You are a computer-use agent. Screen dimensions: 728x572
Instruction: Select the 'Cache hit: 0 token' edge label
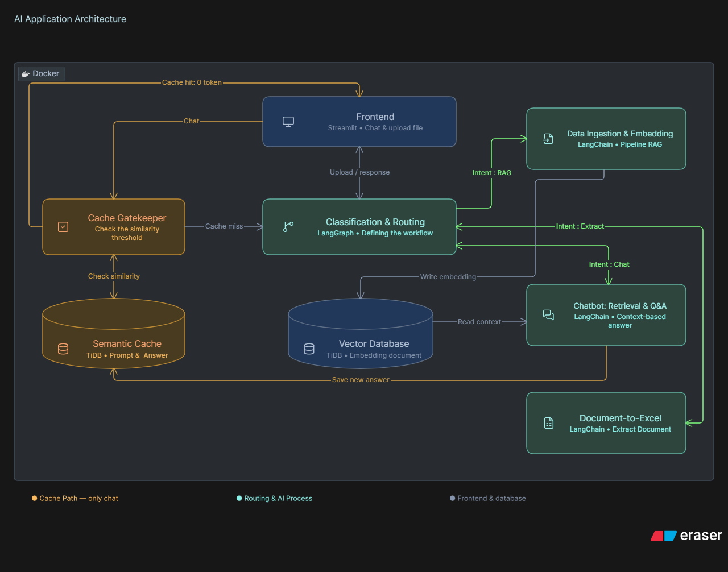(x=192, y=82)
